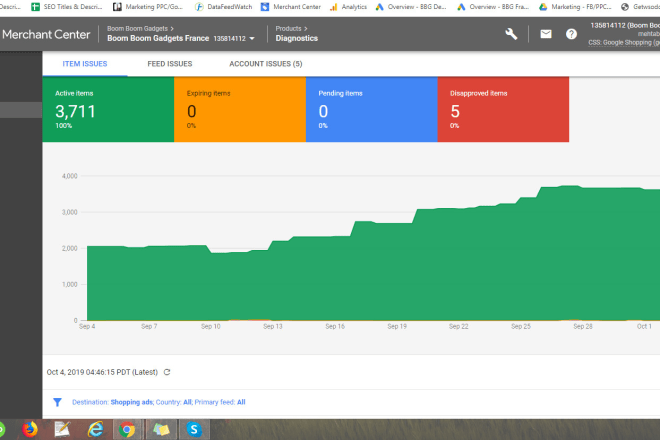Launch Internet Explorer from taskbar

(x=96, y=429)
